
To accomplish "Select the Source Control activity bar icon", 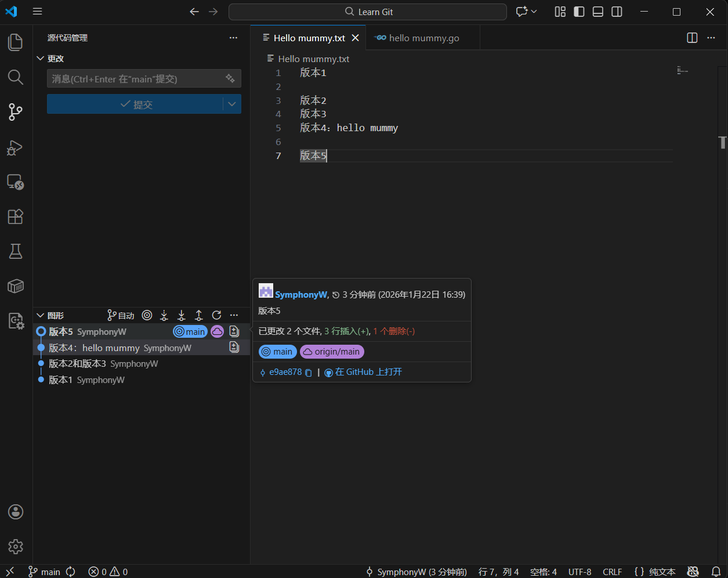I will tap(16, 112).
